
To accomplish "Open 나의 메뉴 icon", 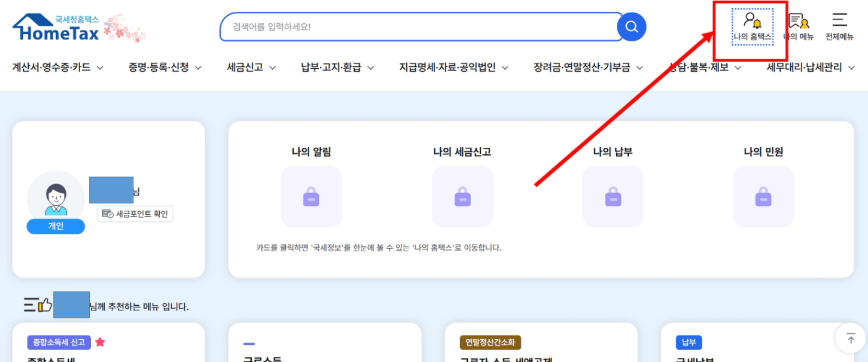I will [x=799, y=27].
